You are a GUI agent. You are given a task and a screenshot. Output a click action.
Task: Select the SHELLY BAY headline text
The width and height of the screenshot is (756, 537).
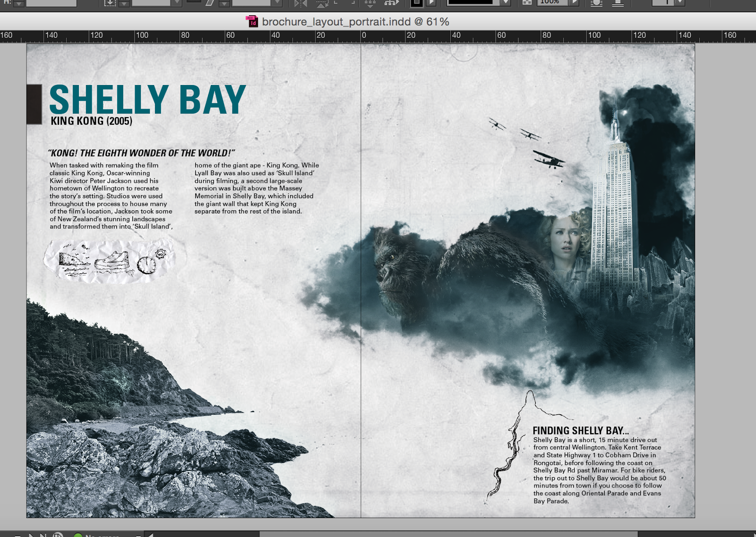point(147,100)
